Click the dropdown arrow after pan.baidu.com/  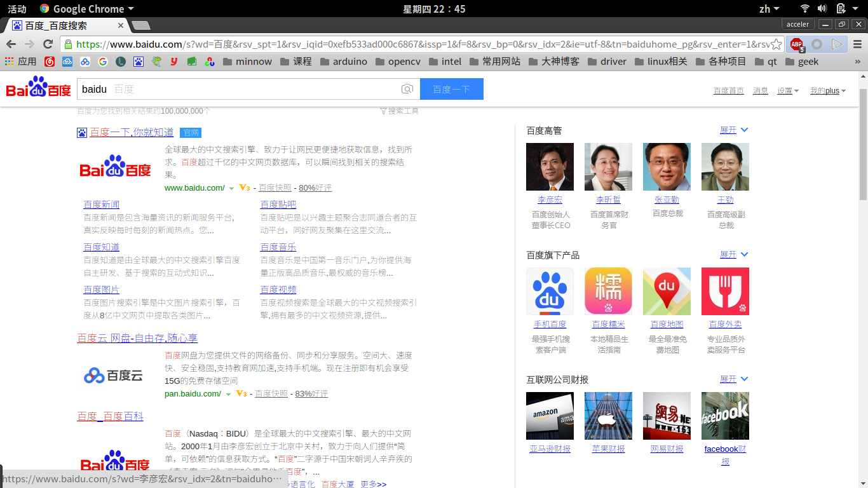click(228, 395)
